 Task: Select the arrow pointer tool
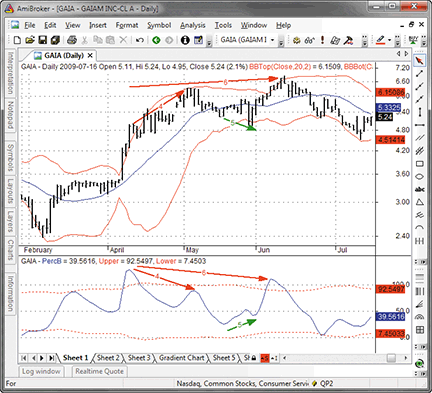coord(420,61)
